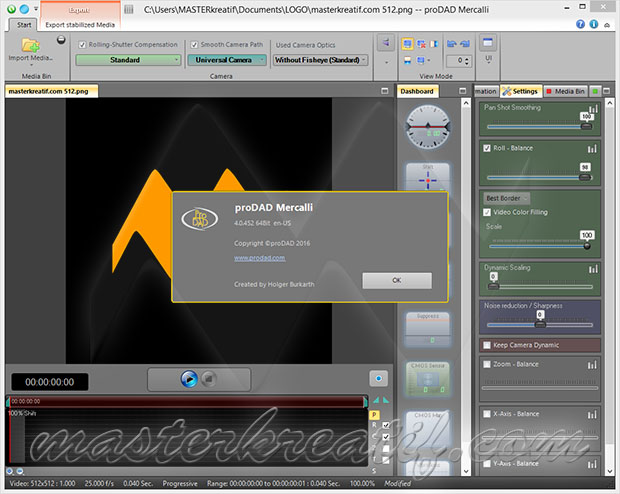Expand arrow under the purple arrow icon
The image size is (620, 494).
[x=386, y=62]
